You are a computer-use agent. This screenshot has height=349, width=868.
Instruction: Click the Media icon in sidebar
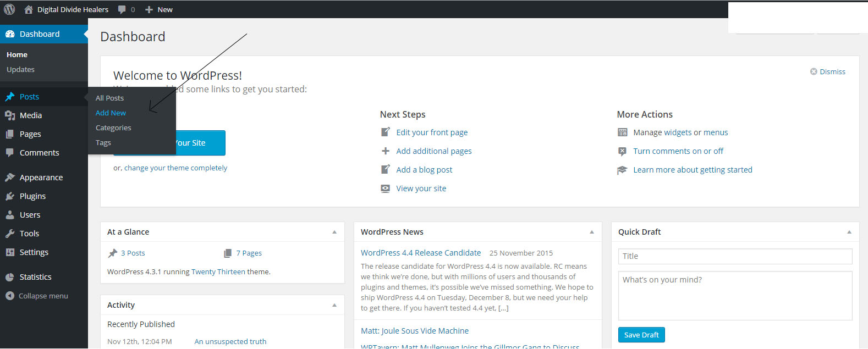coord(10,115)
